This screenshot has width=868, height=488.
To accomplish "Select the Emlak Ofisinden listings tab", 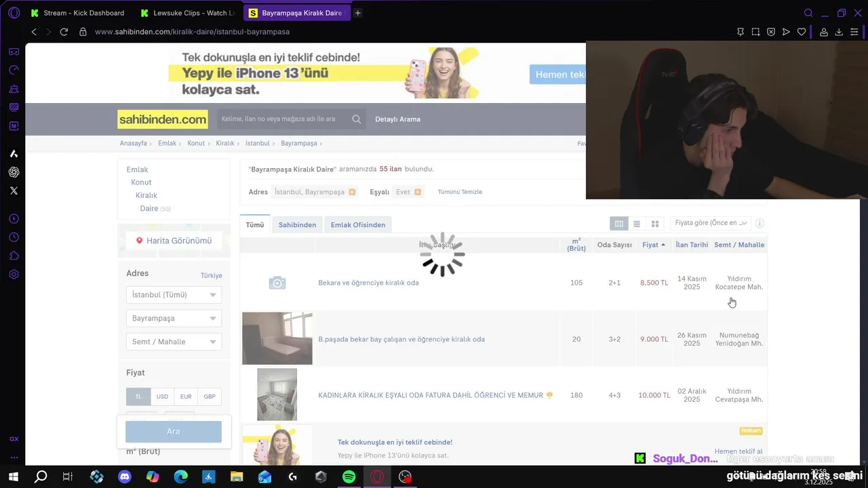I will pos(358,224).
